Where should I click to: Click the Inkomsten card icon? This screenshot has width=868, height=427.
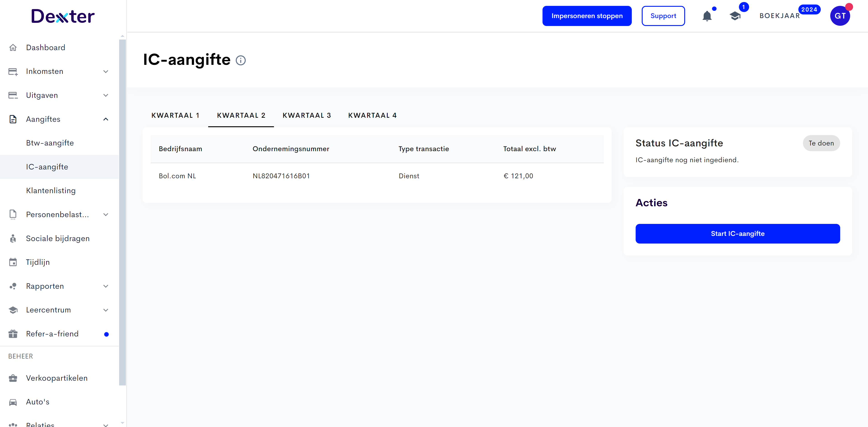[x=13, y=71]
